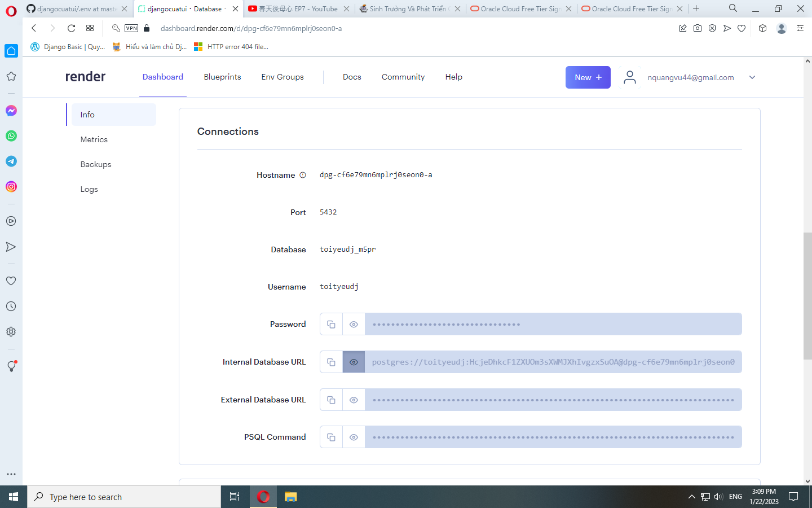Click the browser Back arrow
Image resolution: width=812 pixels, height=508 pixels.
[x=34, y=28]
